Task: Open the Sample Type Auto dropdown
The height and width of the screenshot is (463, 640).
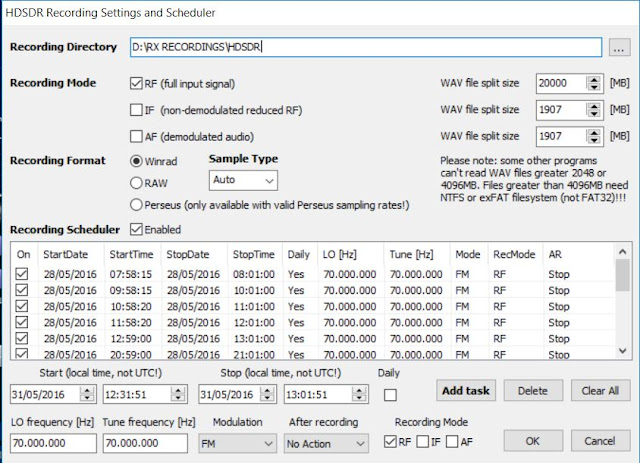Action: tap(243, 180)
